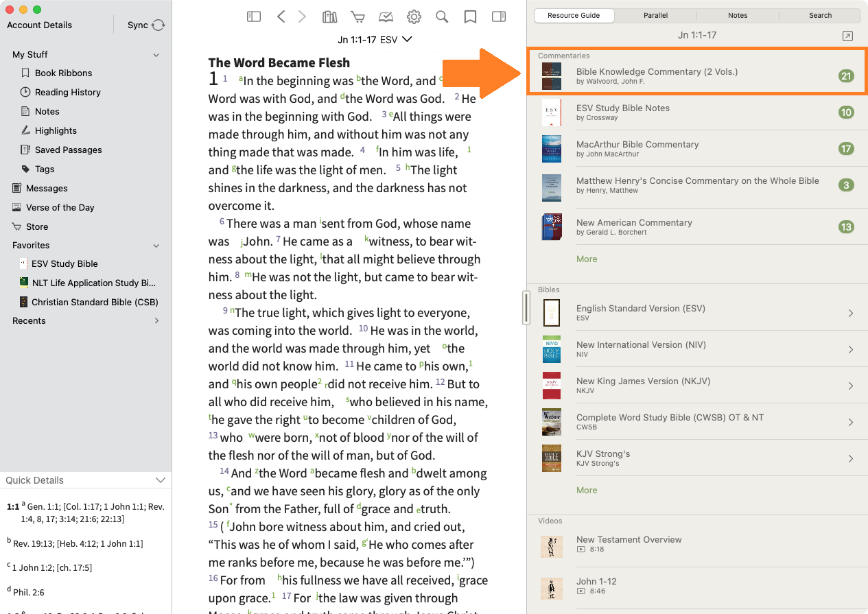Click the 17 badge on MacArthur Commentary

[846, 149]
